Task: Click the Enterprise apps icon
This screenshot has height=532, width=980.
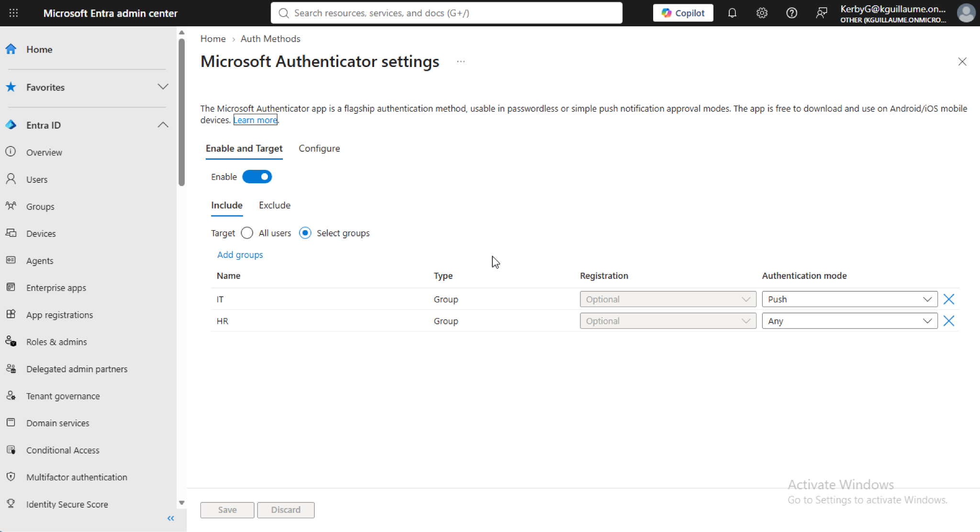Action: [11, 287]
